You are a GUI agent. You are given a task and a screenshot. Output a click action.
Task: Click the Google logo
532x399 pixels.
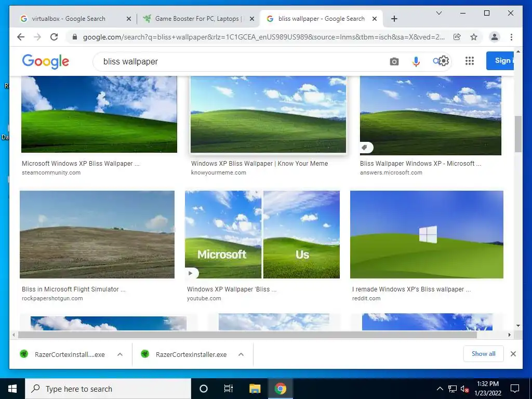click(46, 61)
